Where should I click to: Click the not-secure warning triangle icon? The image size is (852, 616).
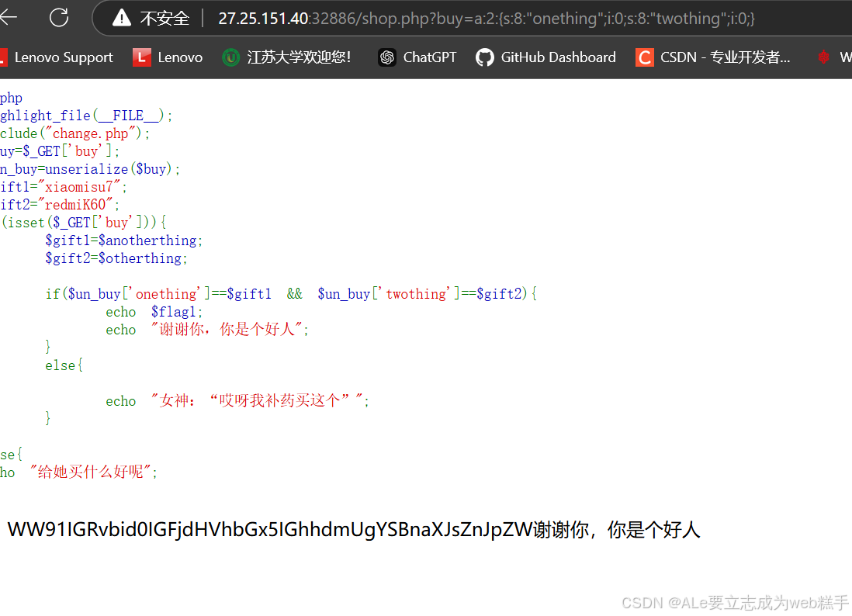click(x=122, y=19)
